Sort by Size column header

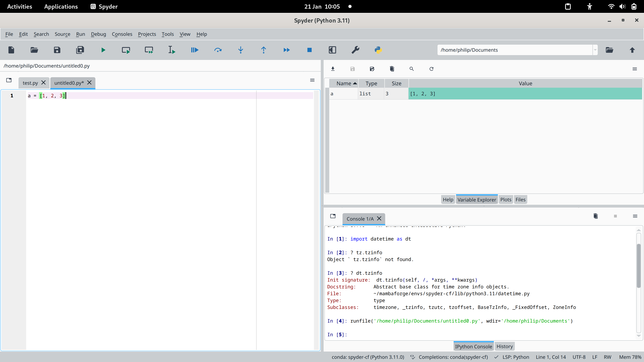(396, 83)
